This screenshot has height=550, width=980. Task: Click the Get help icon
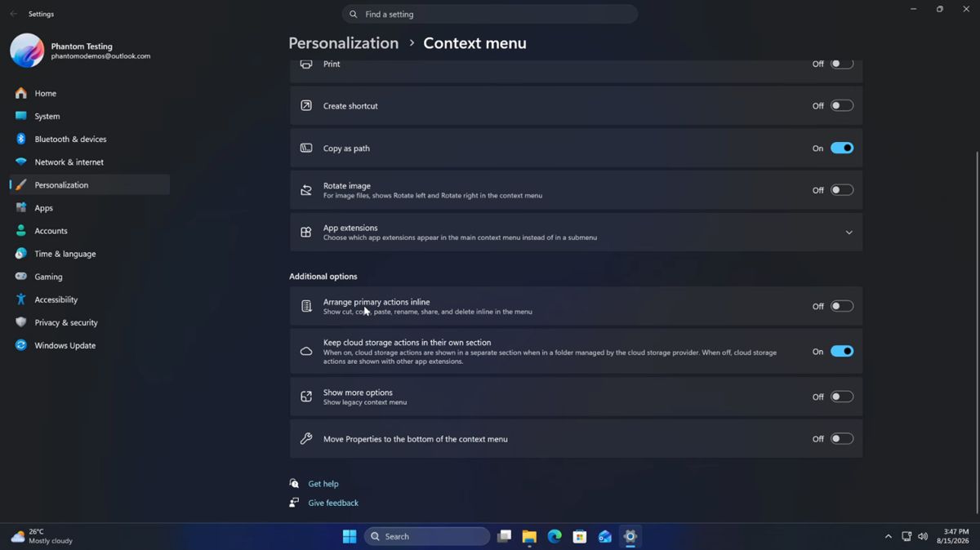(294, 483)
